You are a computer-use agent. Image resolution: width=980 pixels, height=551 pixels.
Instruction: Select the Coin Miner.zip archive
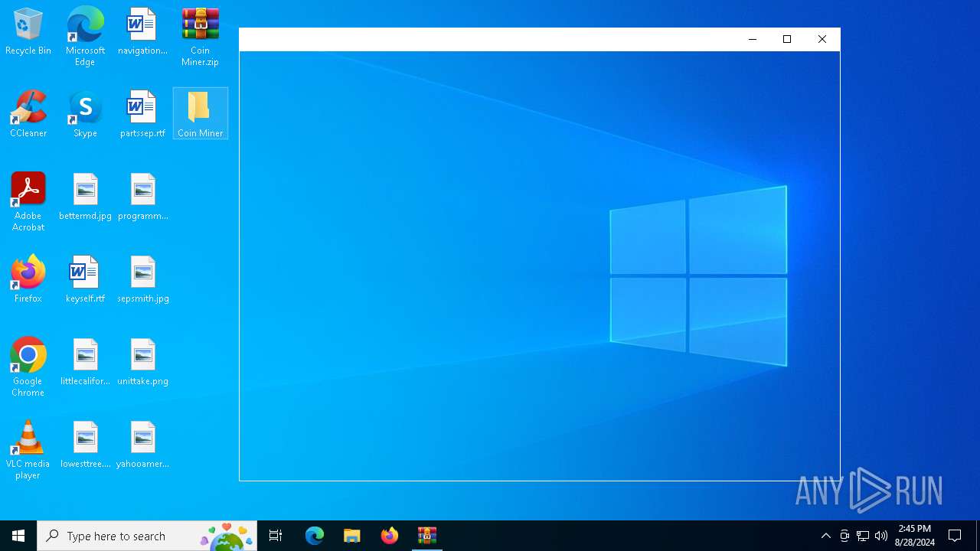pos(200,37)
